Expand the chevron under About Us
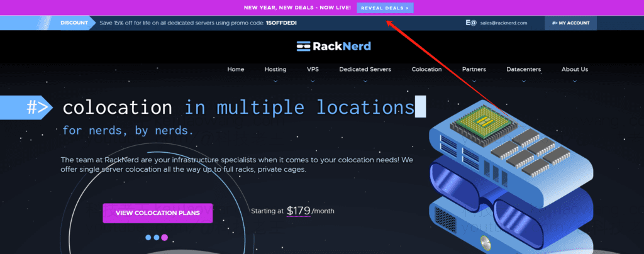 point(575,81)
